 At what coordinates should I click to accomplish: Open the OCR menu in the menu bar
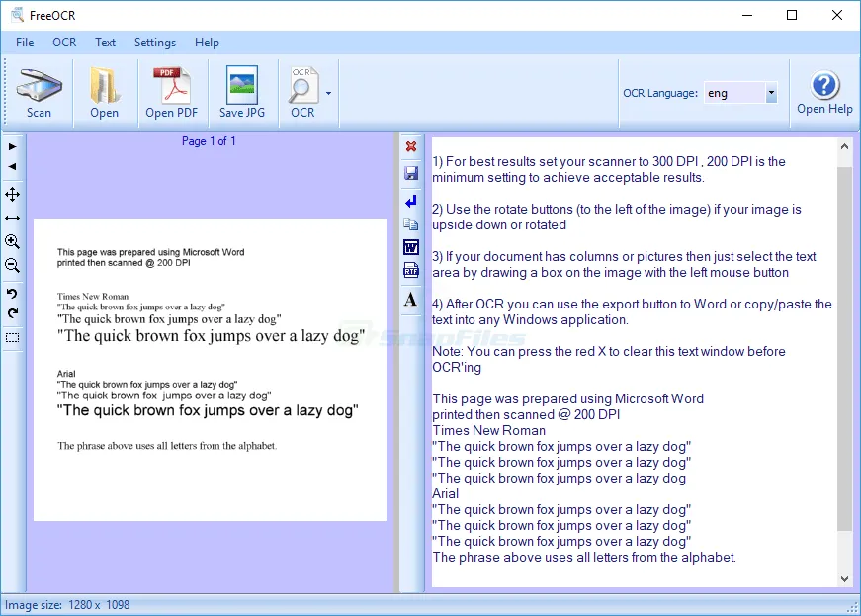64,43
